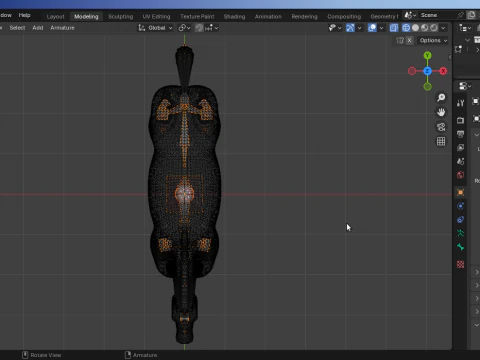Select rendered viewport shading

click(434, 28)
